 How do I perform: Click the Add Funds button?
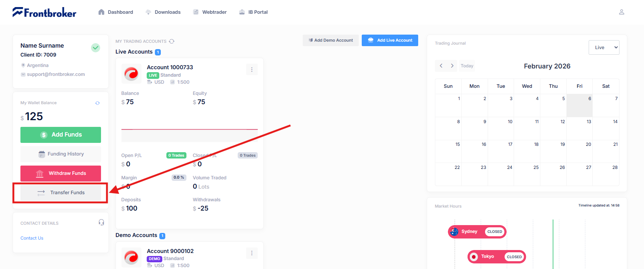pyautogui.click(x=61, y=135)
